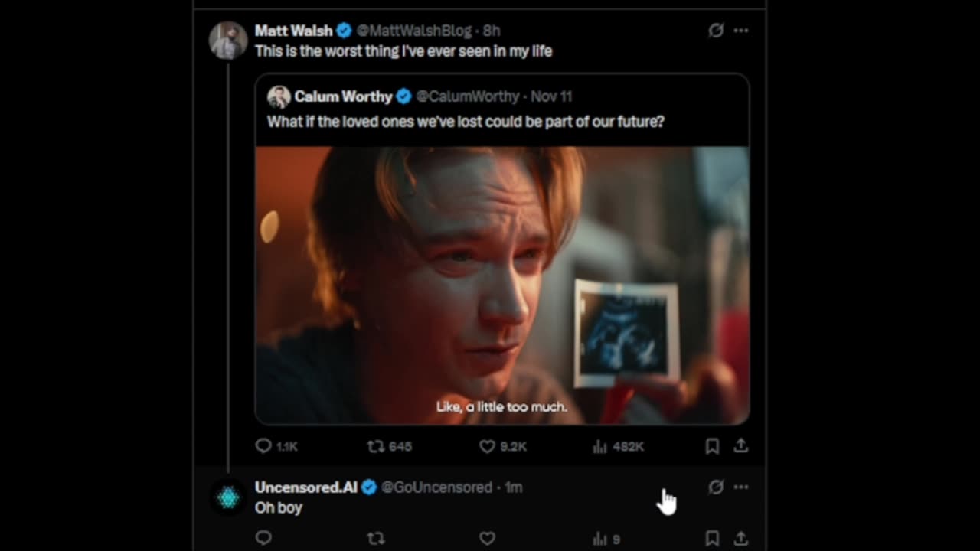Image resolution: width=980 pixels, height=551 pixels.
Task: Like the Uncensored.AI "Oh boy" reply
Action: (x=488, y=539)
